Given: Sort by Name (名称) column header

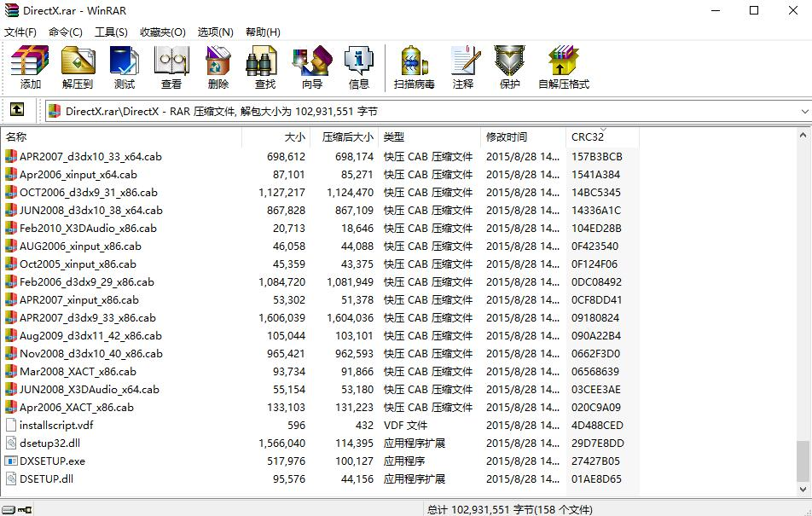Looking at the screenshot, I should point(122,137).
